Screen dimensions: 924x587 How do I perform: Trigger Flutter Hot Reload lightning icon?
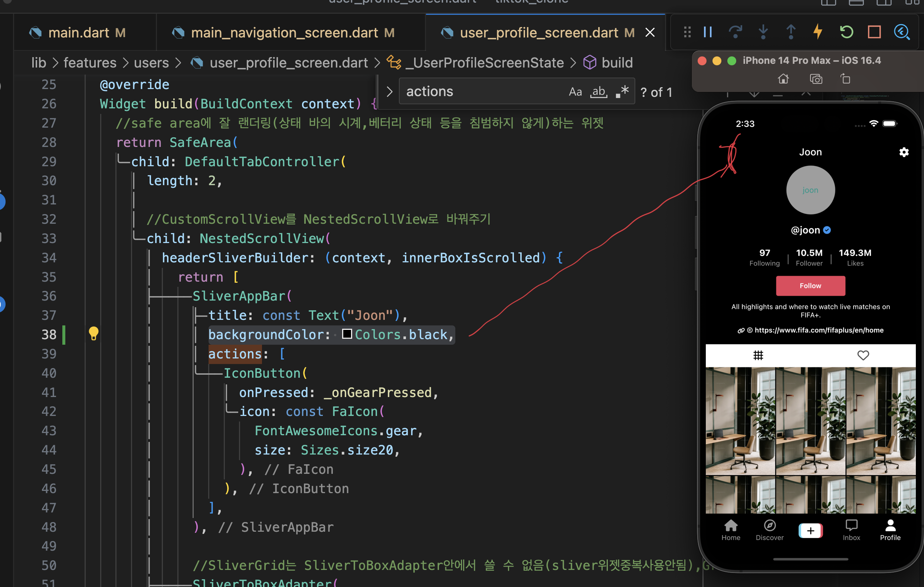[x=818, y=32]
